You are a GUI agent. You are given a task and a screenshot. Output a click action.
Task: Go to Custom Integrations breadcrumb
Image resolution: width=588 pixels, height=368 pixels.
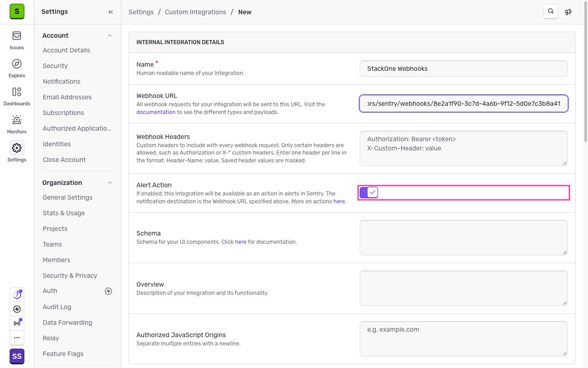pos(196,12)
